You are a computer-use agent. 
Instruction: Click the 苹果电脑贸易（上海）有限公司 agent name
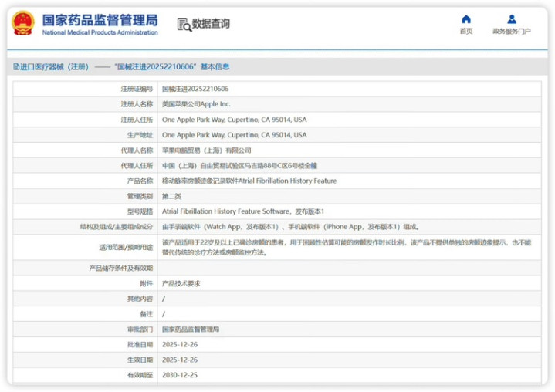coord(206,150)
